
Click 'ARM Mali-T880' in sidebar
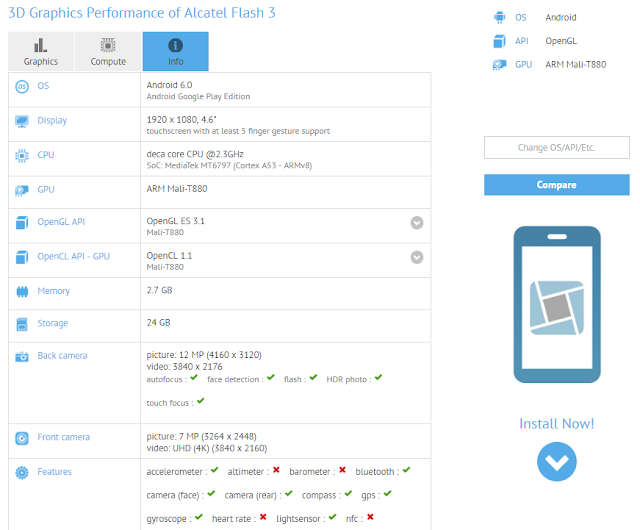pos(576,65)
